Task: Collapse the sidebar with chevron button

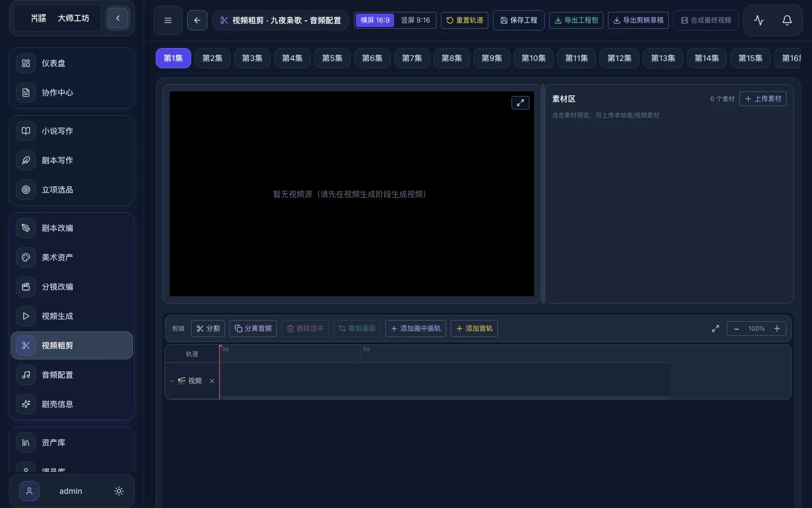Action: point(118,18)
